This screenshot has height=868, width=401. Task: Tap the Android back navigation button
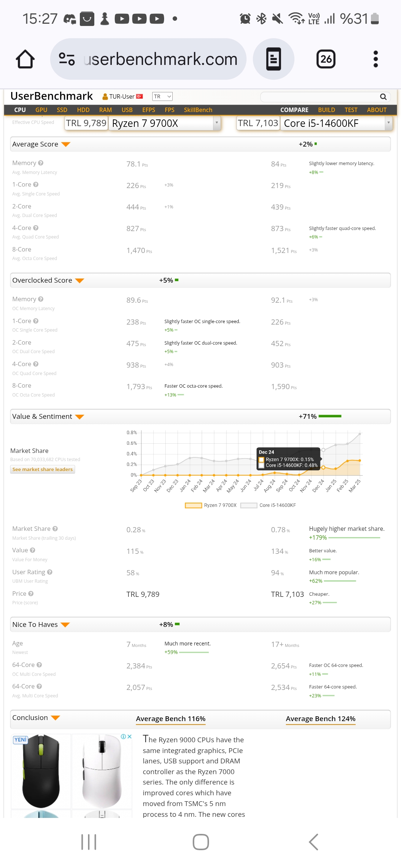(314, 842)
